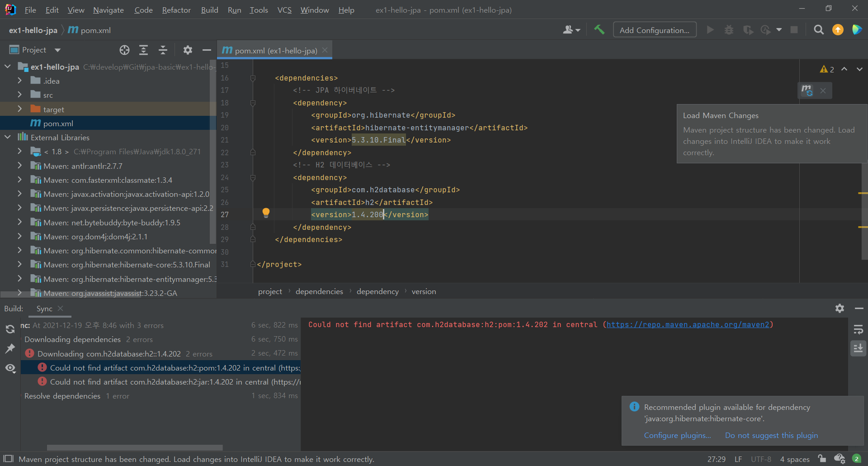Screen dimensions: 868x466
Task: Select the Sync tab in Build panel
Action: click(44, 309)
